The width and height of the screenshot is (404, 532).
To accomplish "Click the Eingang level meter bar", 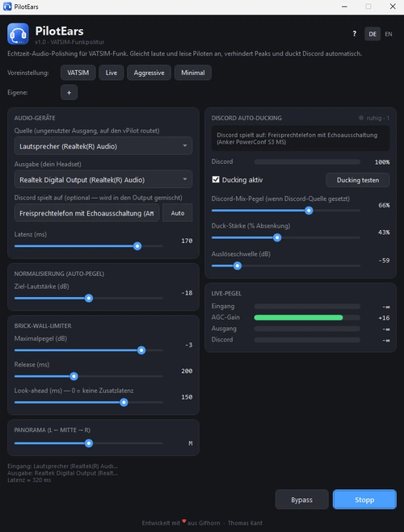I will pos(307,307).
